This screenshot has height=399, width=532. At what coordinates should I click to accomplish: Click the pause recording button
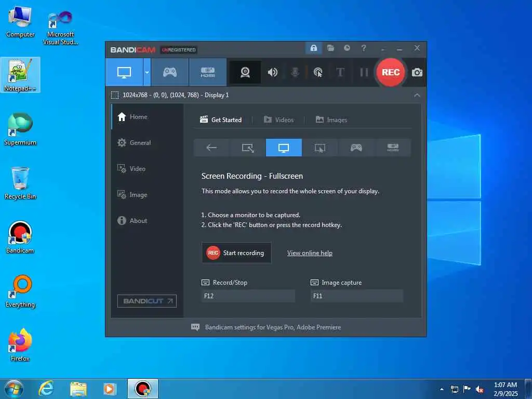(x=364, y=72)
